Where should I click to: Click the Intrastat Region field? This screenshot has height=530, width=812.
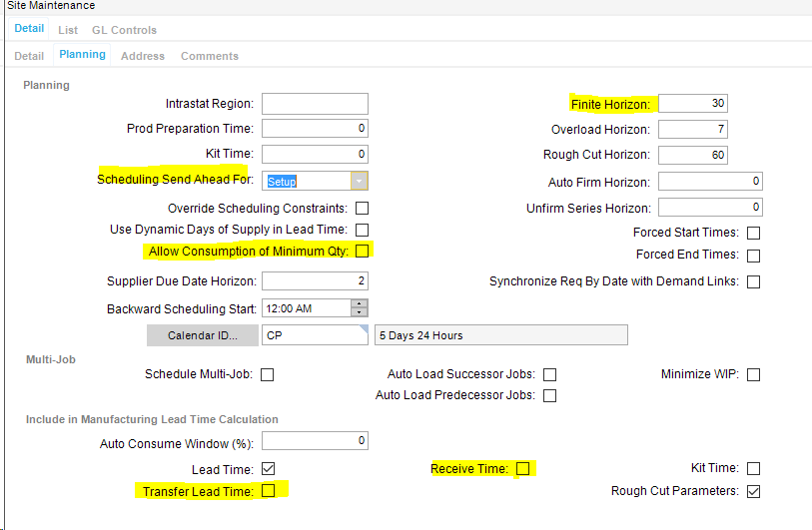click(x=315, y=104)
